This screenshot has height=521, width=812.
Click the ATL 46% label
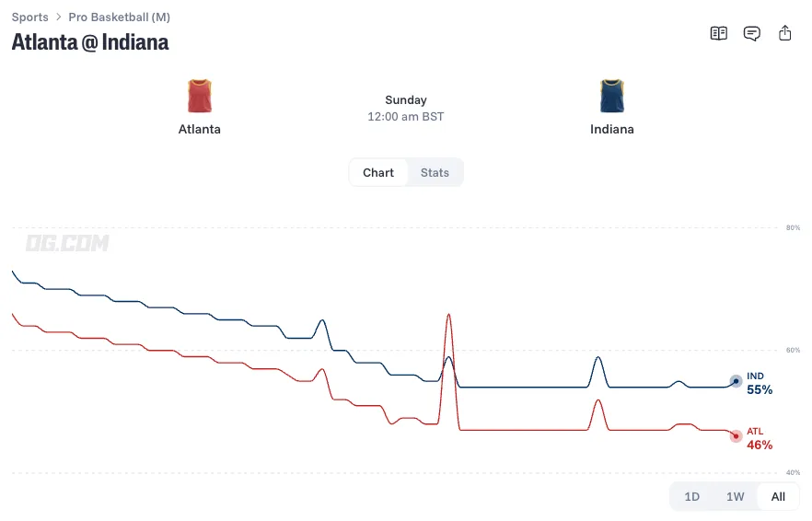click(760, 439)
